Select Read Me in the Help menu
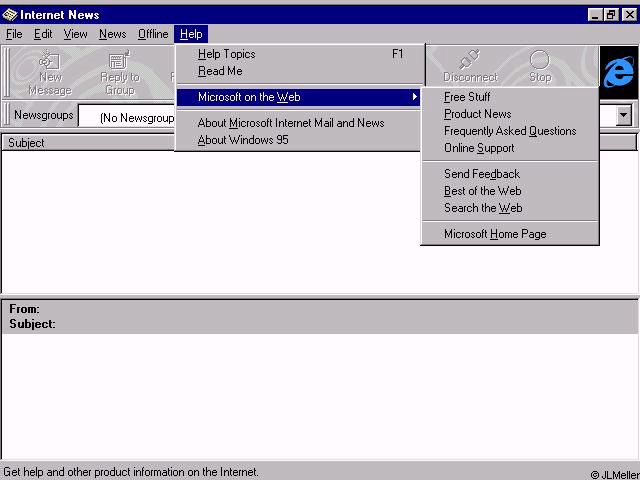 pyautogui.click(x=300, y=71)
